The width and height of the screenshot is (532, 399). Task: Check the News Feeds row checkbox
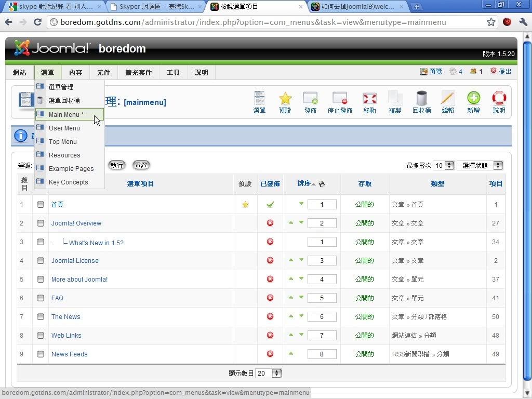(x=41, y=354)
